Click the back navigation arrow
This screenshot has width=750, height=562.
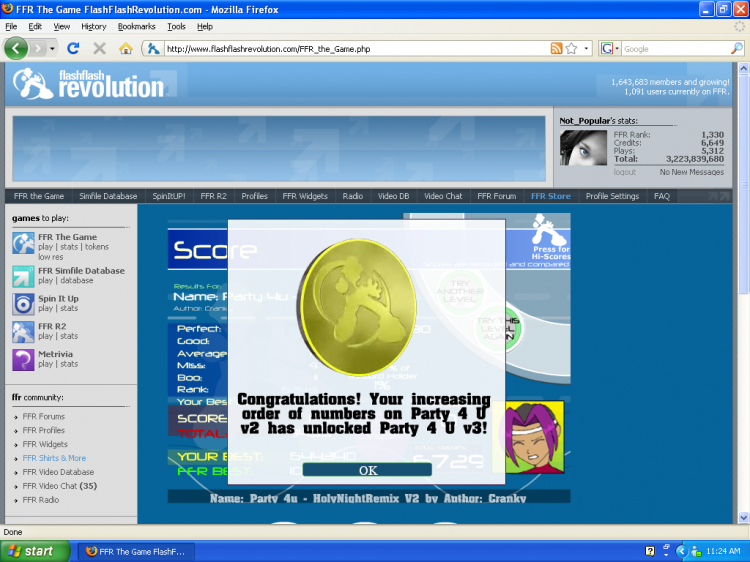point(17,48)
